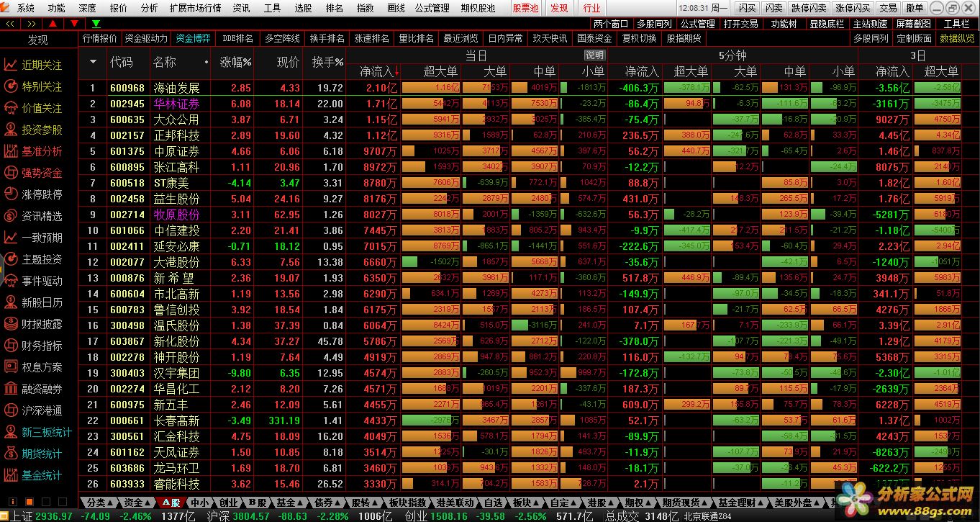Toggle 复权切换

pyautogui.click(x=639, y=38)
